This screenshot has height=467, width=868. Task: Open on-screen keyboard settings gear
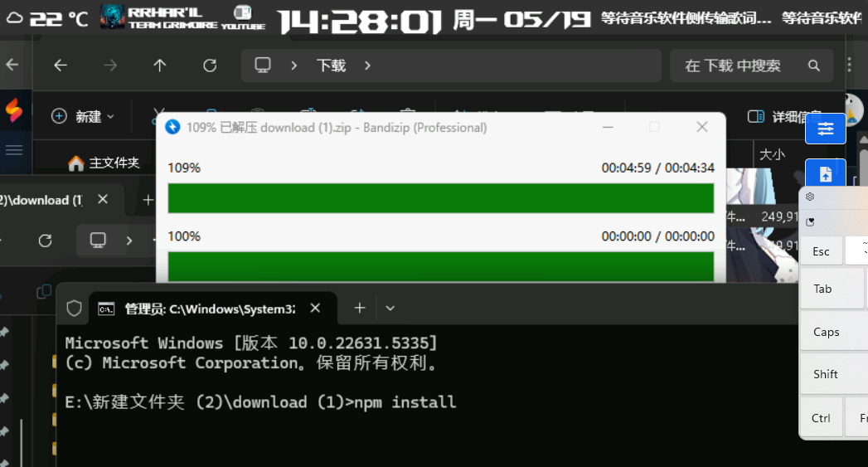pos(810,197)
